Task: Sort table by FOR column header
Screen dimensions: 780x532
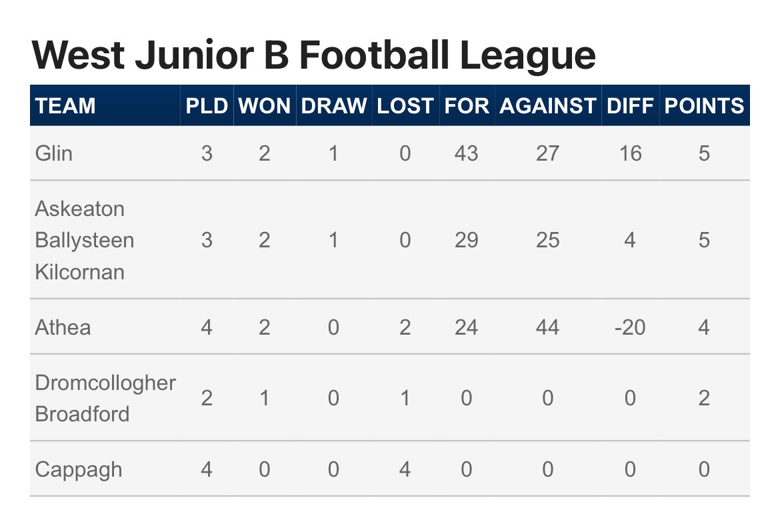Action: coord(466,106)
